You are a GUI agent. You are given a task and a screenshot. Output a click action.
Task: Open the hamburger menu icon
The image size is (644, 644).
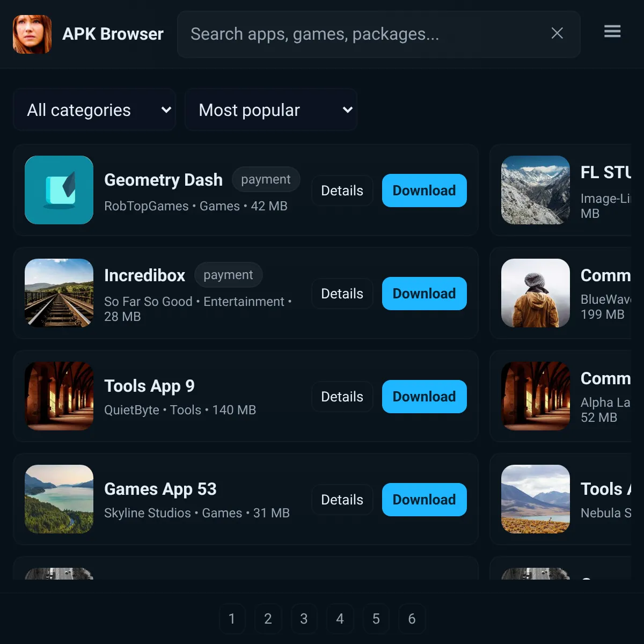612,32
